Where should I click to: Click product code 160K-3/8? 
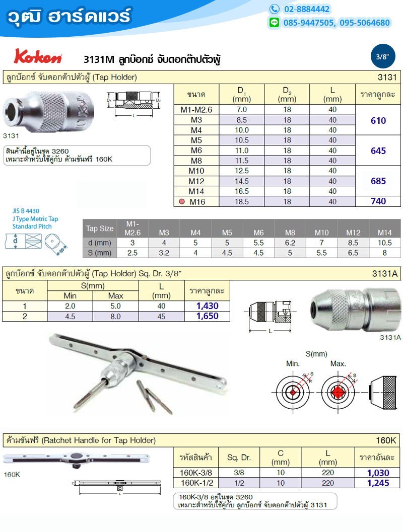point(196,473)
